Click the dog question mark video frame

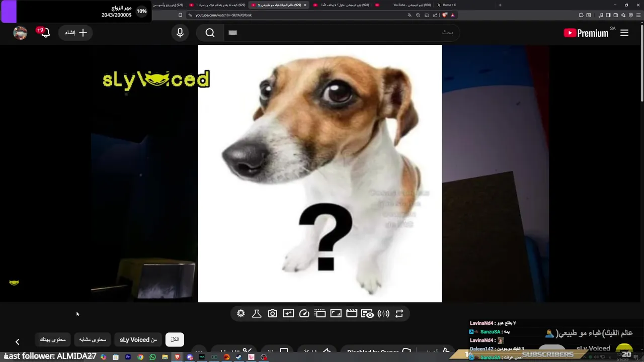point(320,173)
